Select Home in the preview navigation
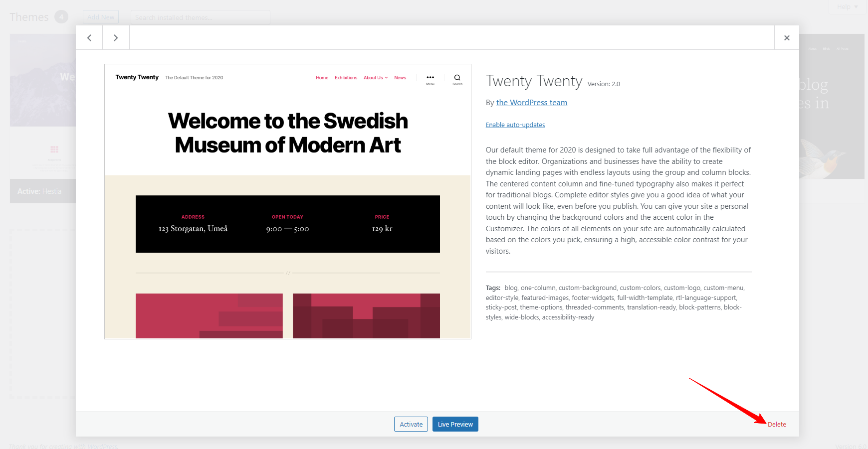The image size is (868, 449). point(322,78)
